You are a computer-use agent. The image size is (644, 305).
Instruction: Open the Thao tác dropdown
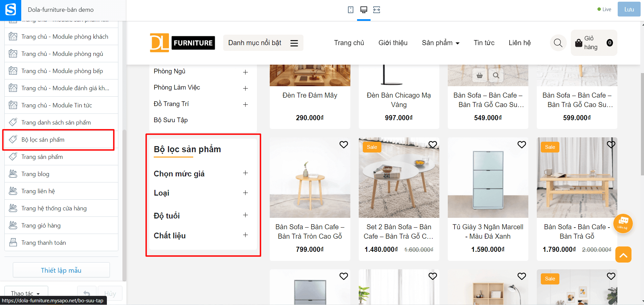[26, 293]
